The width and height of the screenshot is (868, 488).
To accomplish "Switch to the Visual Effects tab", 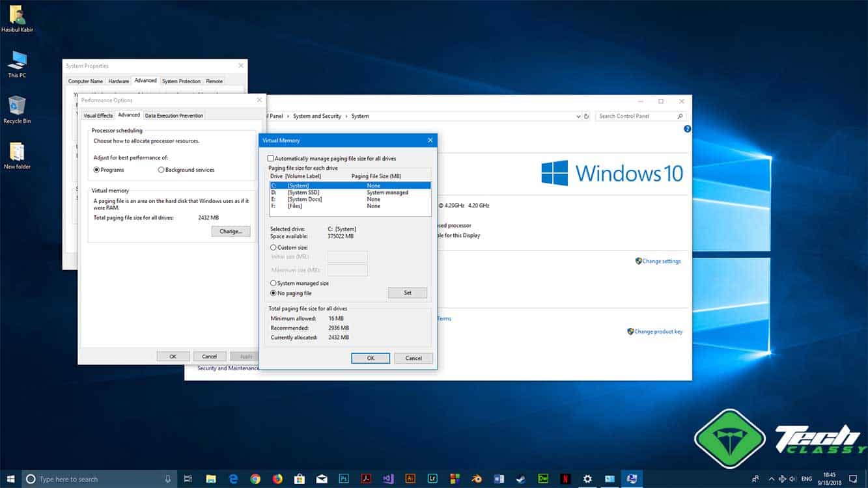I will point(98,115).
